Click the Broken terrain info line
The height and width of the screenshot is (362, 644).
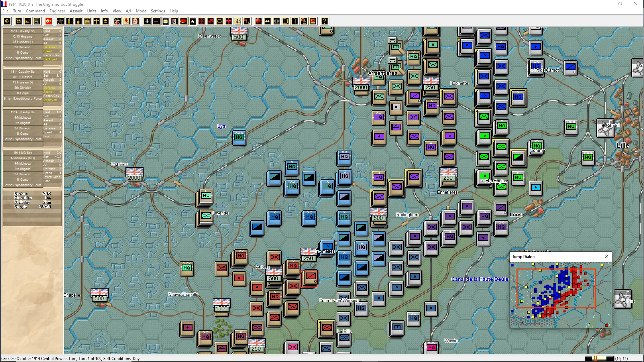(32, 193)
